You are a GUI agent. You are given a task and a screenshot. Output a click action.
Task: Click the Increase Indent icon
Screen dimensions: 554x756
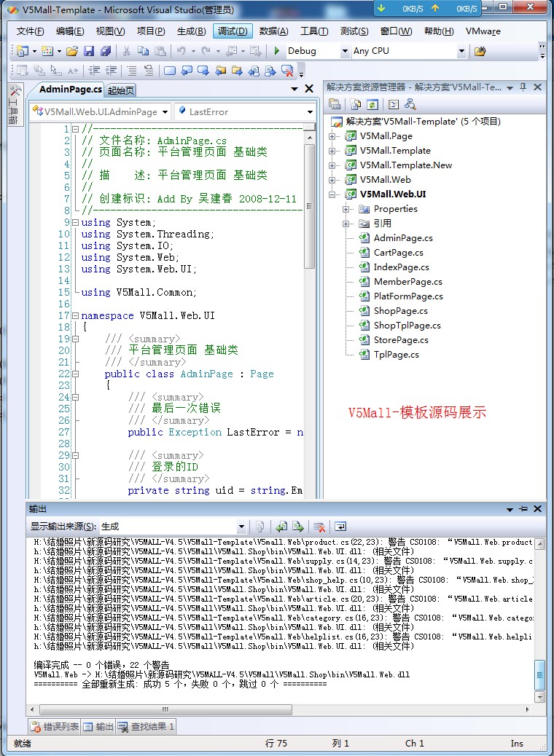(111, 71)
